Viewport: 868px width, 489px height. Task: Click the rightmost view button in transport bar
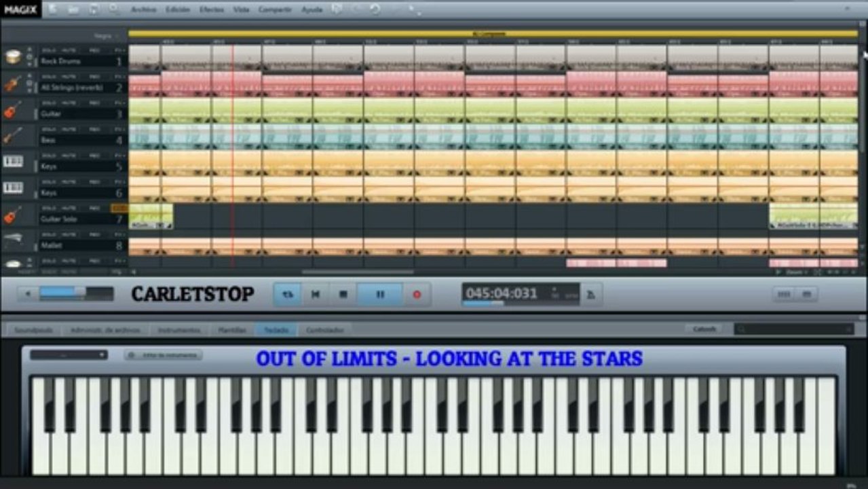point(807,294)
